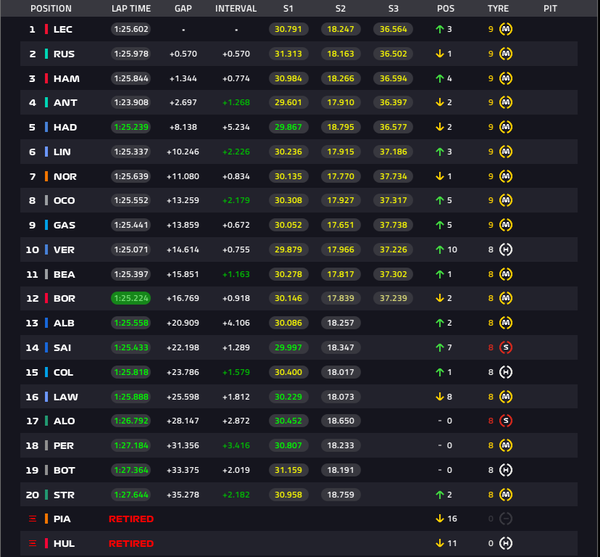Click the S1 column header

pos(288,8)
